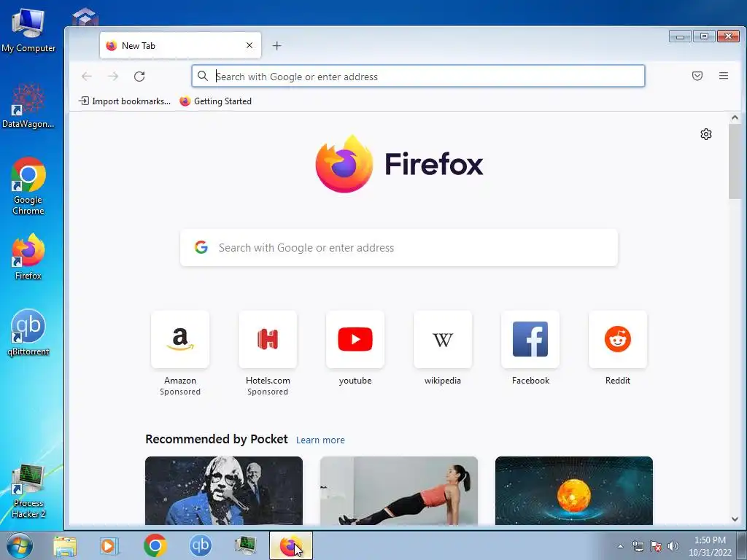747x560 pixels.
Task: Click the address bar search field
Action: (x=418, y=76)
